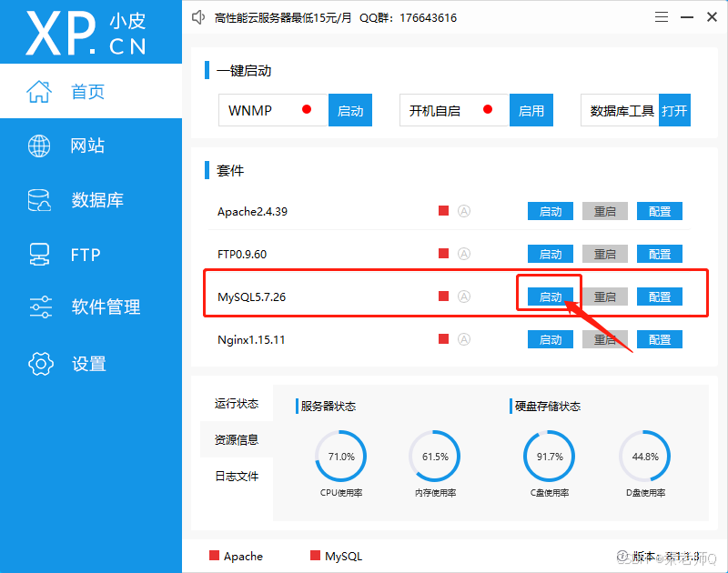Click the XP.CN 小皮 logo

coord(86,34)
